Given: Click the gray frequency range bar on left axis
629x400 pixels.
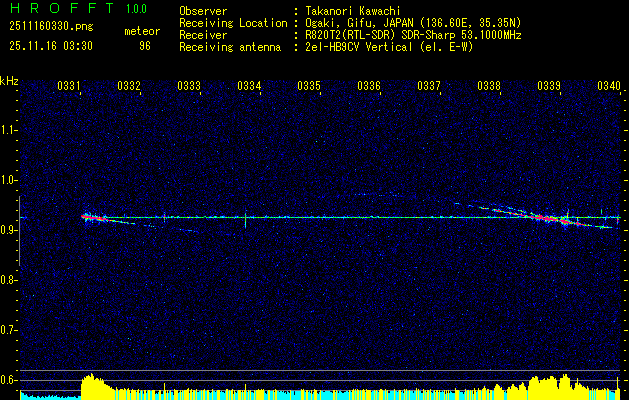Looking at the screenshot, I should pyautogui.click(x=19, y=231).
